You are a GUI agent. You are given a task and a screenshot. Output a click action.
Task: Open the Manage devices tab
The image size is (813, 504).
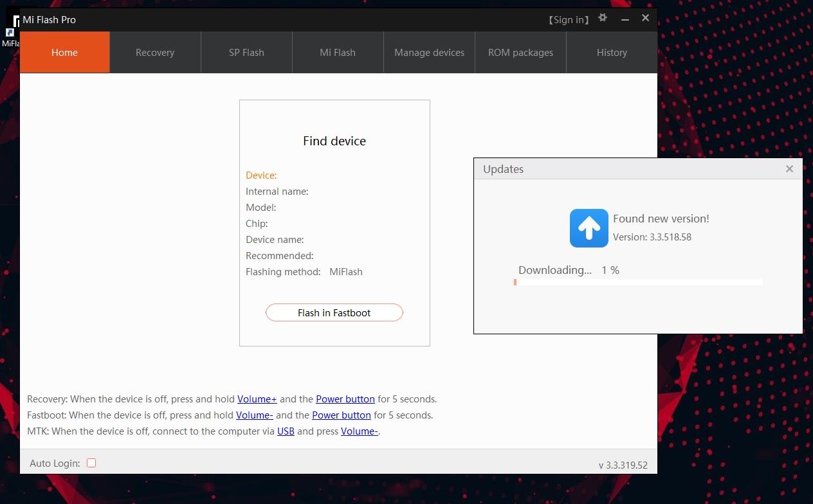point(429,53)
